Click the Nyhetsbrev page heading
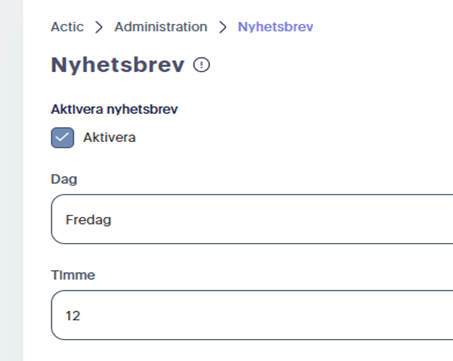Image resolution: width=453 pixels, height=361 pixels. click(x=117, y=65)
